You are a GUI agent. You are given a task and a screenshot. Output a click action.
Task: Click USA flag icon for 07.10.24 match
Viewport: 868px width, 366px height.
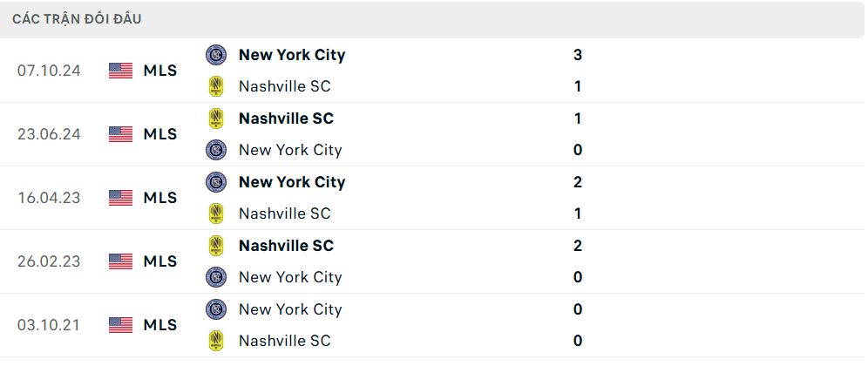click(x=120, y=71)
